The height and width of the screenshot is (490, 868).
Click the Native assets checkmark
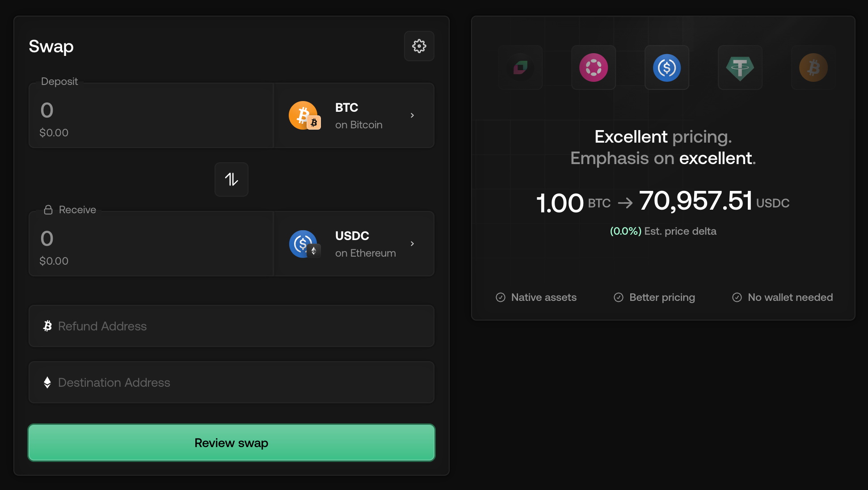point(501,297)
